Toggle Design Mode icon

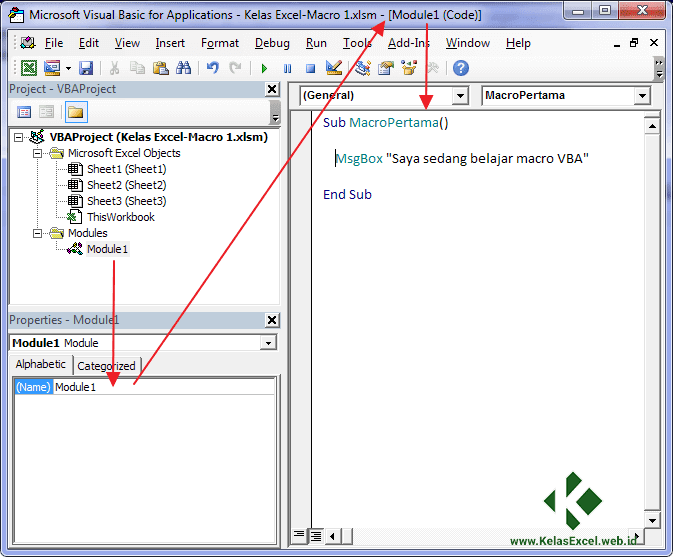(333, 68)
